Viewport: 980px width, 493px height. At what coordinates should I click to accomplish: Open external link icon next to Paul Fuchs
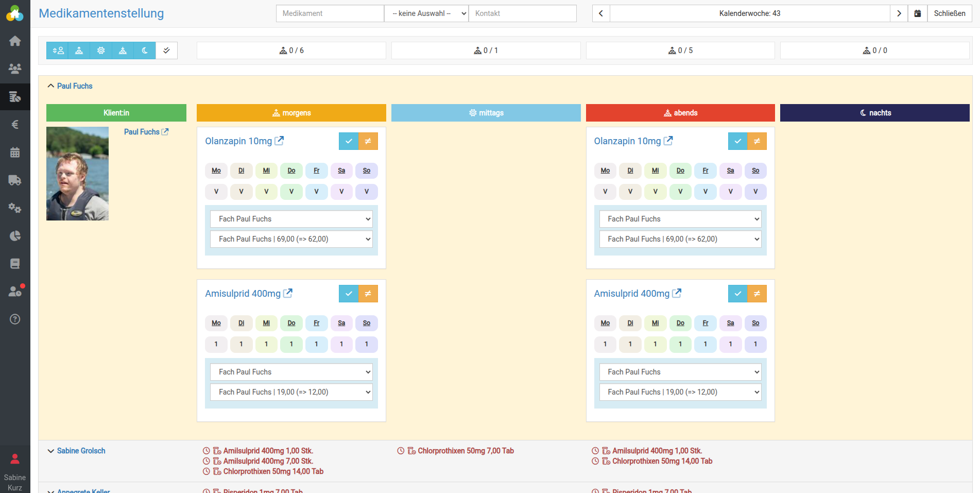pyautogui.click(x=165, y=132)
